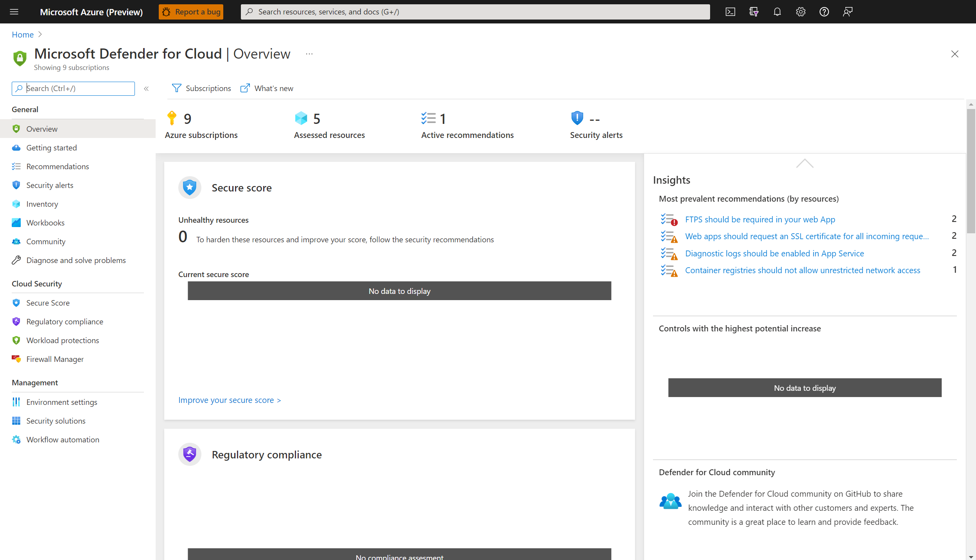Viewport: 976px width, 560px height.
Task: Click the Workflow Automation icon in sidebar
Action: click(x=16, y=439)
